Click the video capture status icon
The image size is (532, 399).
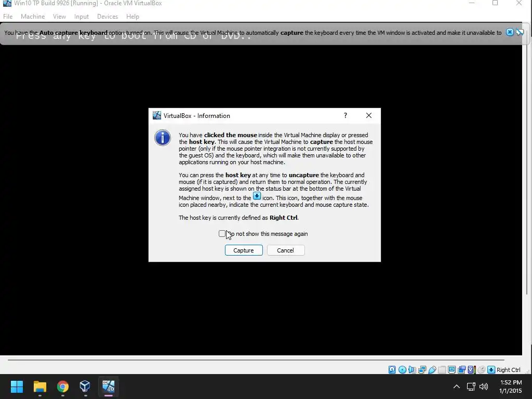point(461,370)
